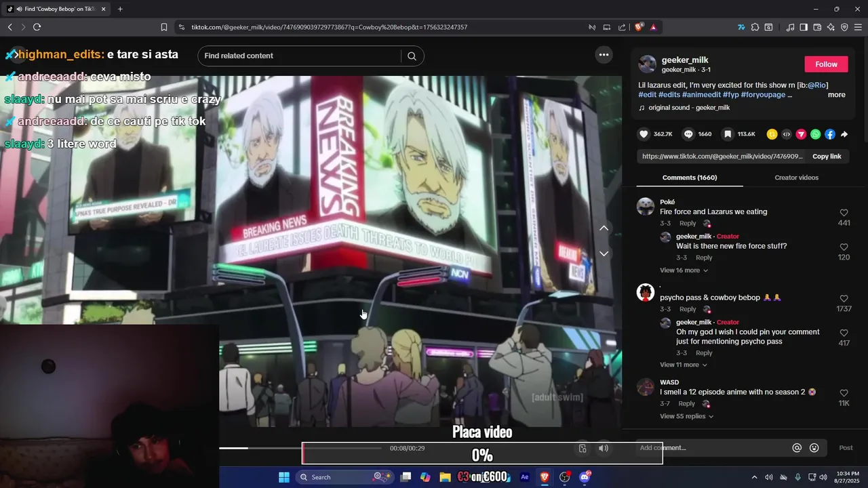
Task: Open original sound - geeker_milk
Action: [689, 108]
